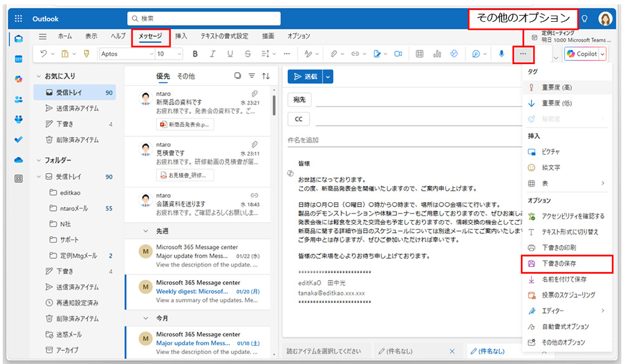The height and width of the screenshot is (364, 623).
Task: Toggle Strikethrough formatting
Action: (247, 54)
